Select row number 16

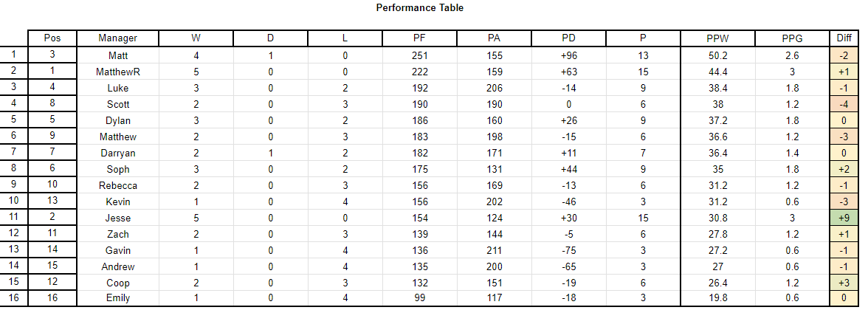(x=14, y=298)
